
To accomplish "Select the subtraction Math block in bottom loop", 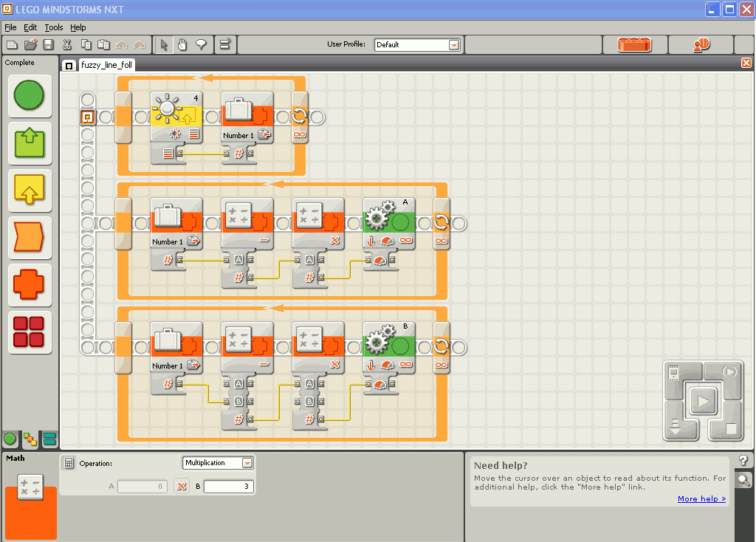I will (247, 347).
